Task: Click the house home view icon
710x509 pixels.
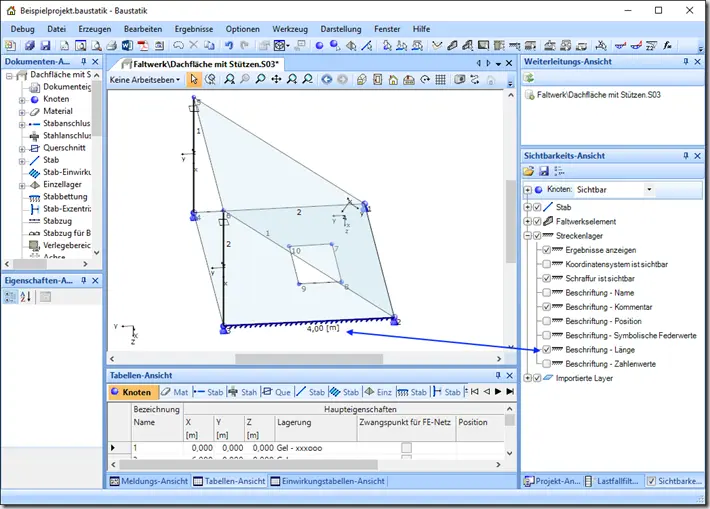Action: click(393, 80)
